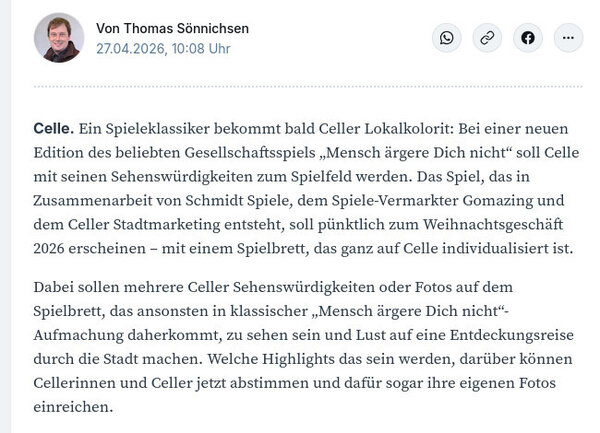Open more sharing options ellipsis button

[x=568, y=38]
